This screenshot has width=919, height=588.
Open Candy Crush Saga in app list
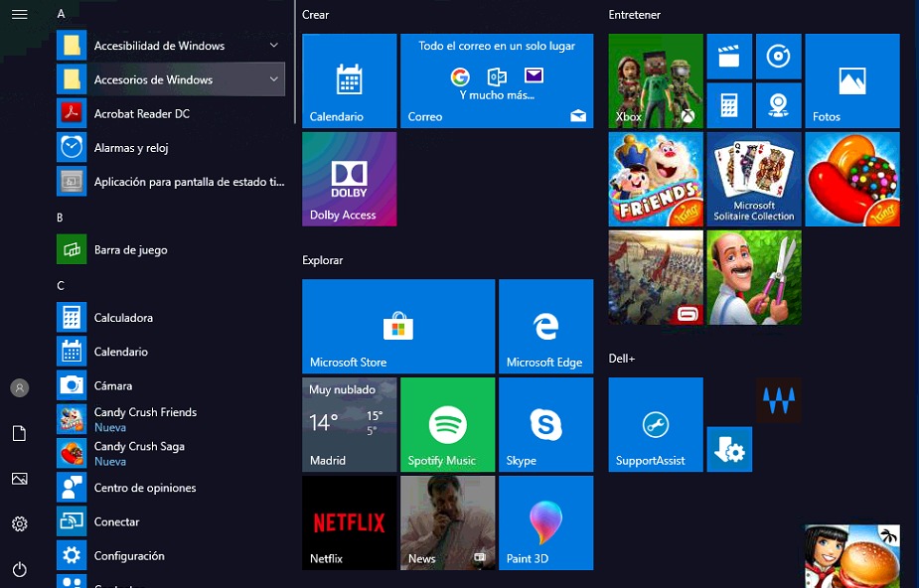pyautogui.click(x=171, y=454)
